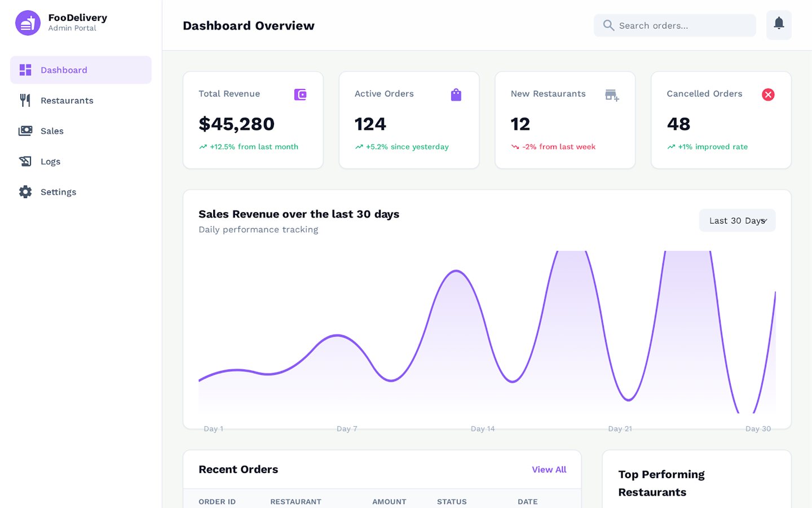The width and height of the screenshot is (812, 508).
Task: Click the Day 1 axis label
Action: [213, 429]
